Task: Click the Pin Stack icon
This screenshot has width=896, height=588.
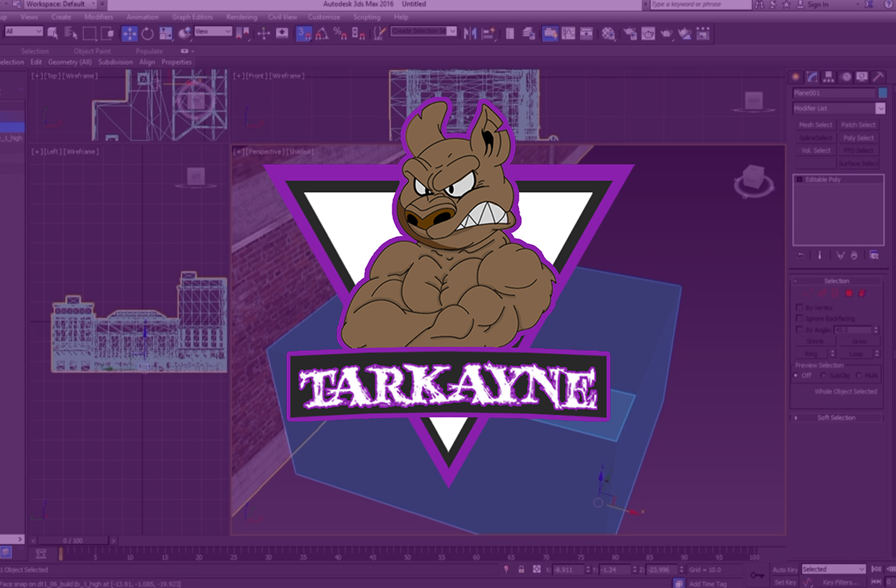Action: click(801, 255)
